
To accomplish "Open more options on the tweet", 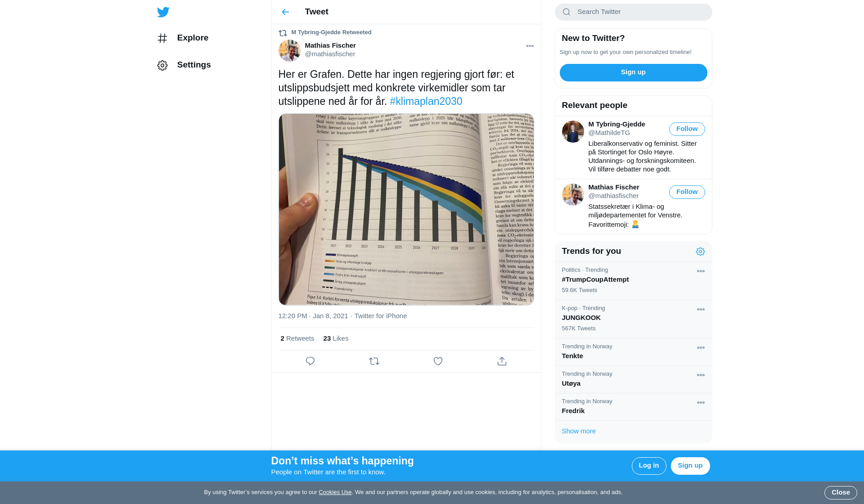I will (x=530, y=46).
